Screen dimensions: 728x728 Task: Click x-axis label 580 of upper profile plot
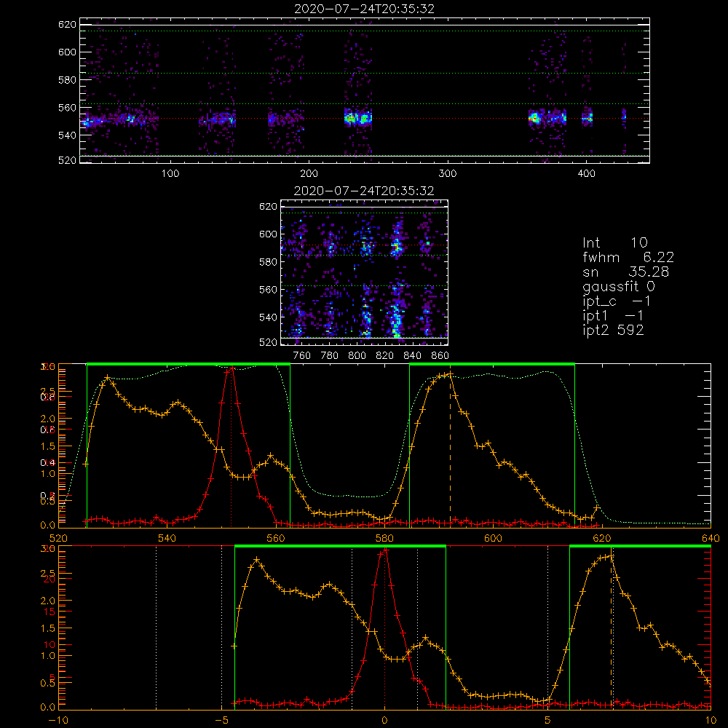[x=384, y=538]
